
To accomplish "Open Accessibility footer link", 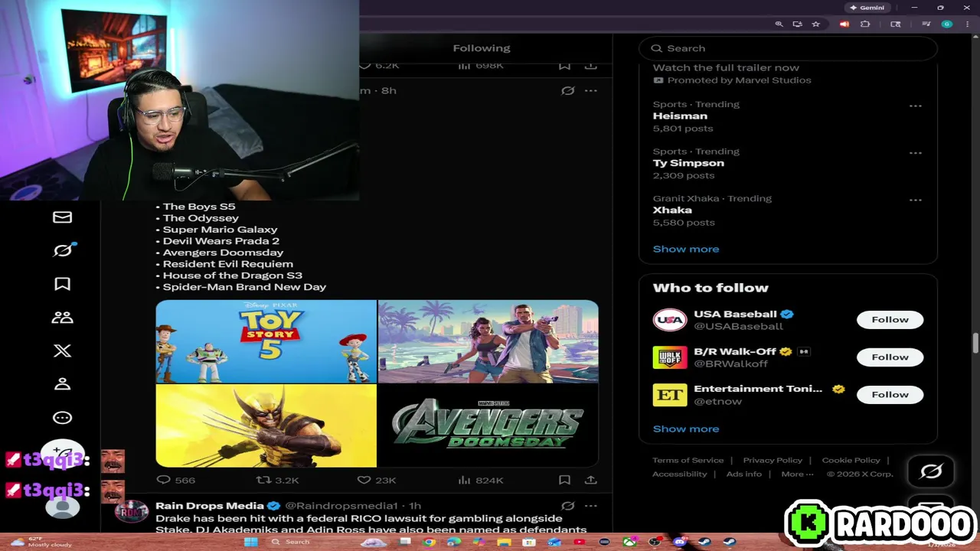I will pyautogui.click(x=679, y=474).
